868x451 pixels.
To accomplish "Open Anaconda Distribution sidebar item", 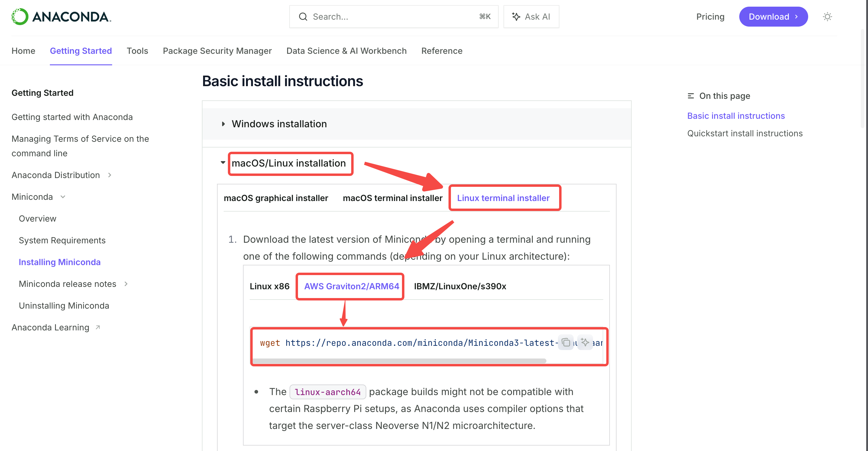I will 56,175.
